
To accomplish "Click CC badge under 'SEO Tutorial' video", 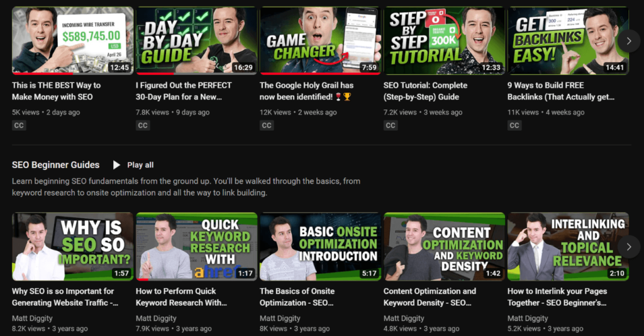I will (x=391, y=125).
